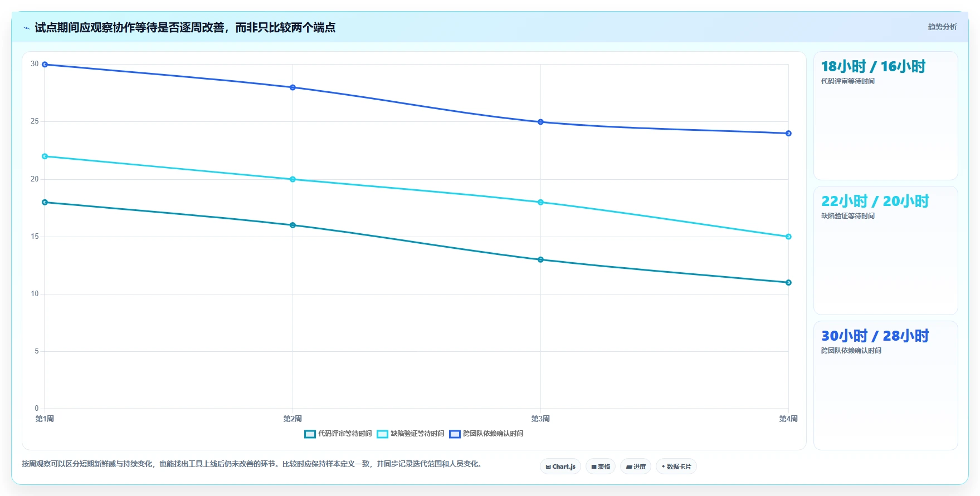This screenshot has height=496, width=980.
Task: Toggle the 代码评审等待时间 legend swatch
Action: pos(310,434)
